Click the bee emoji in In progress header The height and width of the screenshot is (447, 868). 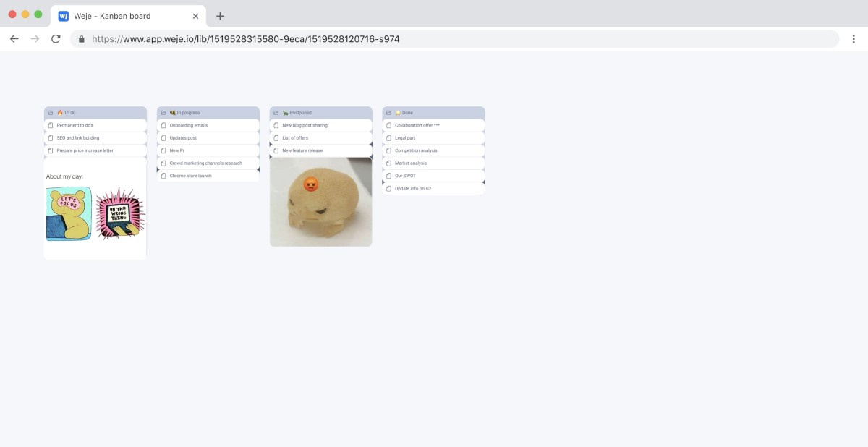173,113
